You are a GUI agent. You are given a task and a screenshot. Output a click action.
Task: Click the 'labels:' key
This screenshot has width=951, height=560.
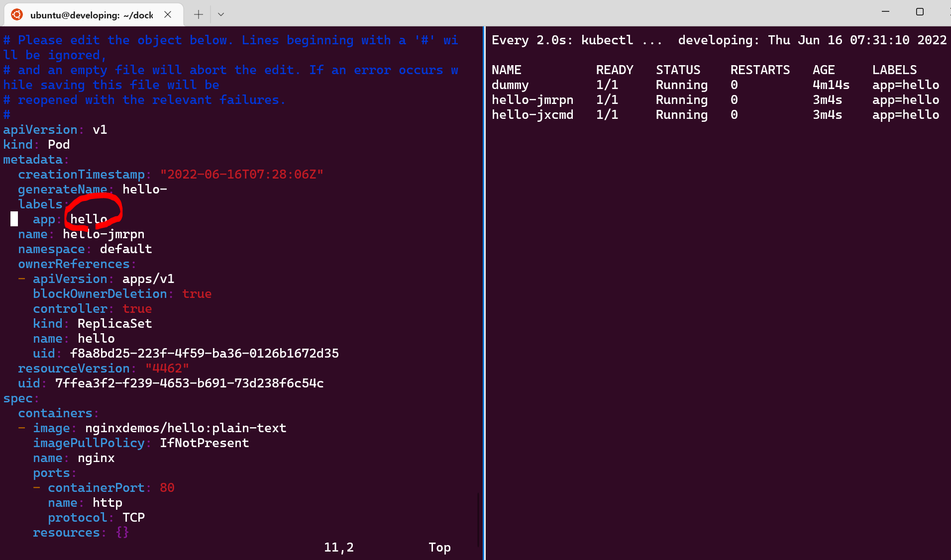click(43, 204)
